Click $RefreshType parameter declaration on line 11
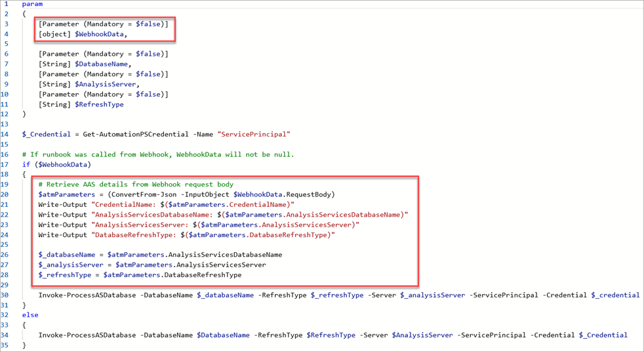Viewport: 644px width, 352px height. point(100,104)
